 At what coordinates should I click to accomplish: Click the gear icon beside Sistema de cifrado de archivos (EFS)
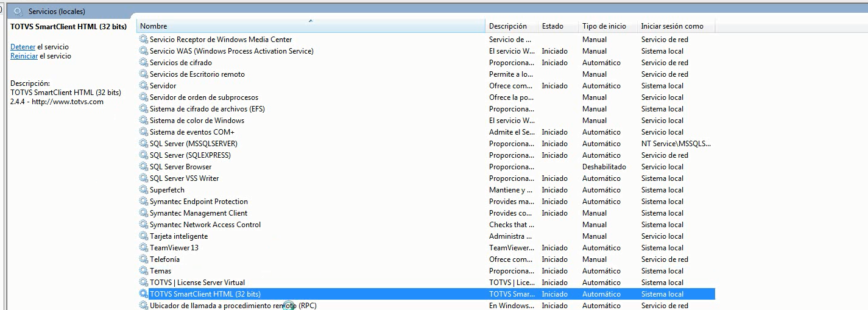144,109
